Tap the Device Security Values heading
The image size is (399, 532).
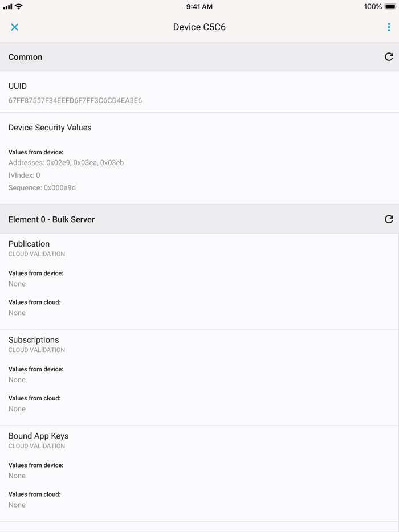[50, 128]
